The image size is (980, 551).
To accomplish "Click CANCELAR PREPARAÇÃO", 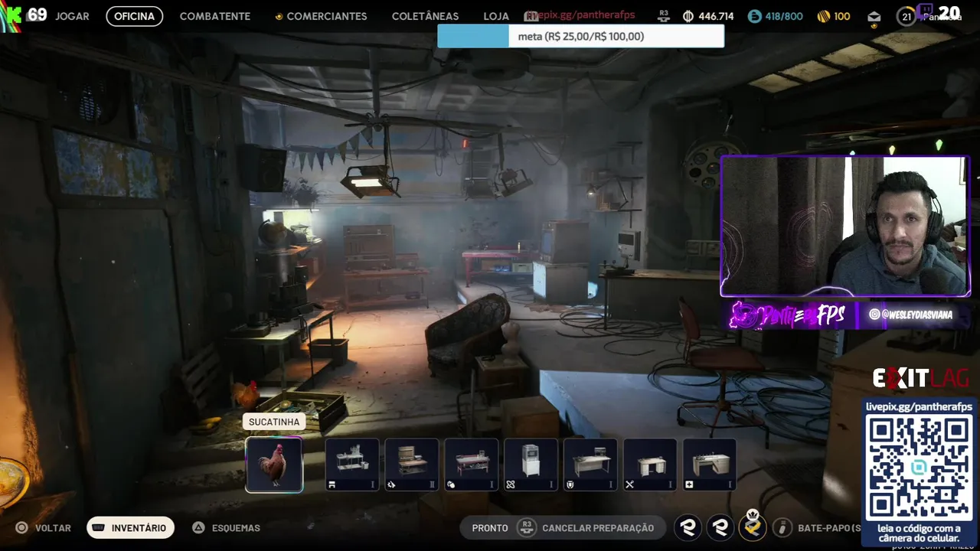I will pos(598,528).
